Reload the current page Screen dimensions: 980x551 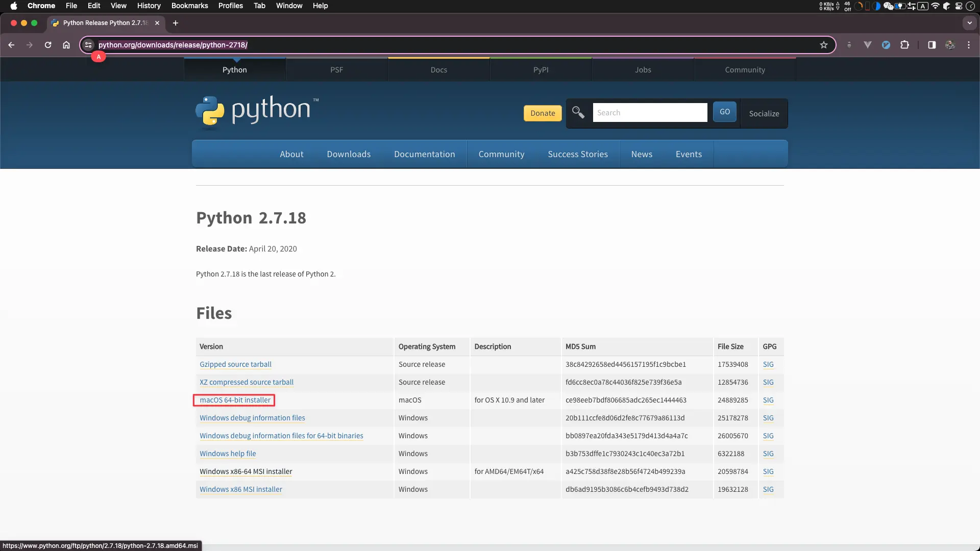pyautogui.click(x=48, y=45)
